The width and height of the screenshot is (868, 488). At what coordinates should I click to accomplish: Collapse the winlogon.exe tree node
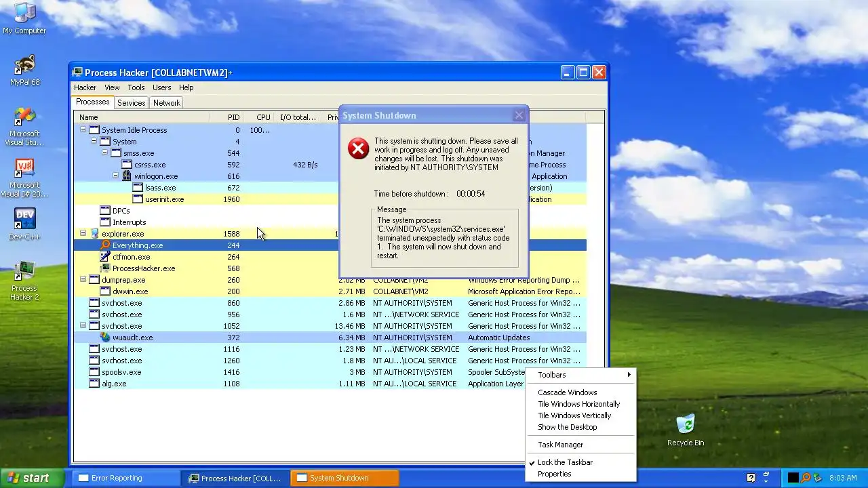coord(116,176)
